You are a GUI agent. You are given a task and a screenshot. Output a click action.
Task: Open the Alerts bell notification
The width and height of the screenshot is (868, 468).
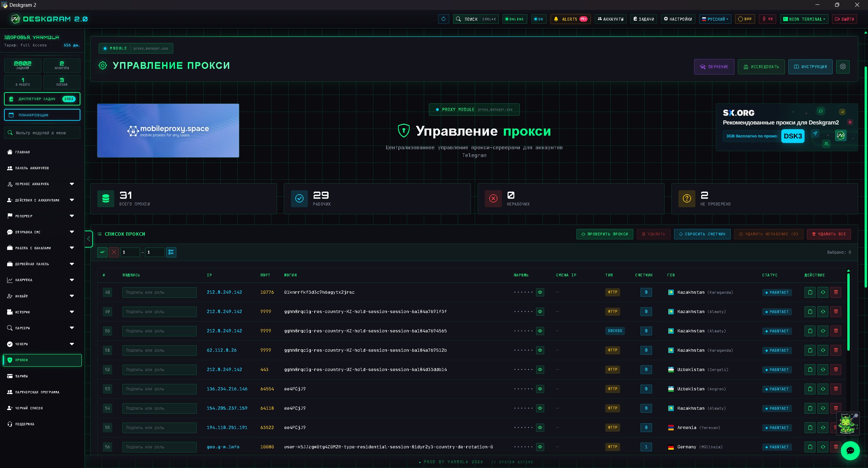point(570,19)
